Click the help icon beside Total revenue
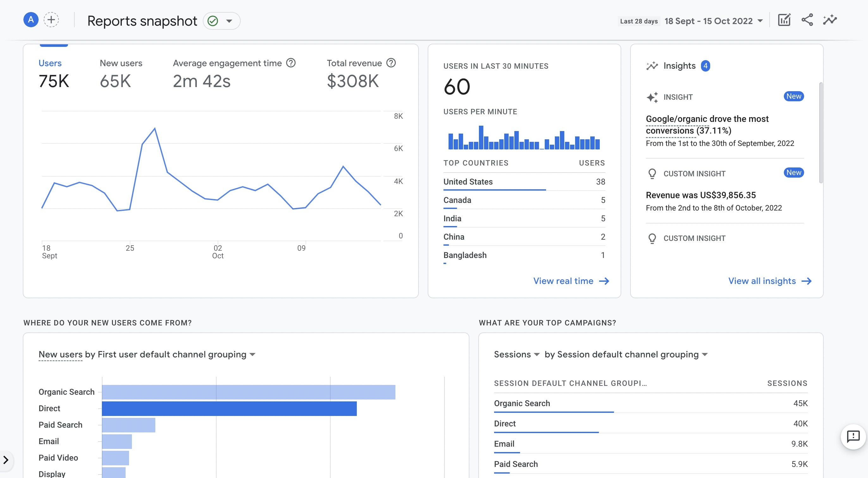 [x=391, y=63]
